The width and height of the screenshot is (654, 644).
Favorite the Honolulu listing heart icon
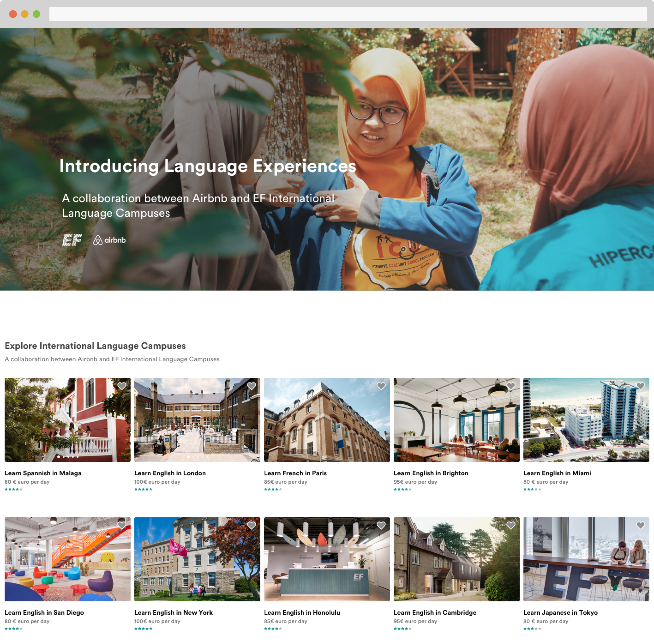[x=381, y=525]
